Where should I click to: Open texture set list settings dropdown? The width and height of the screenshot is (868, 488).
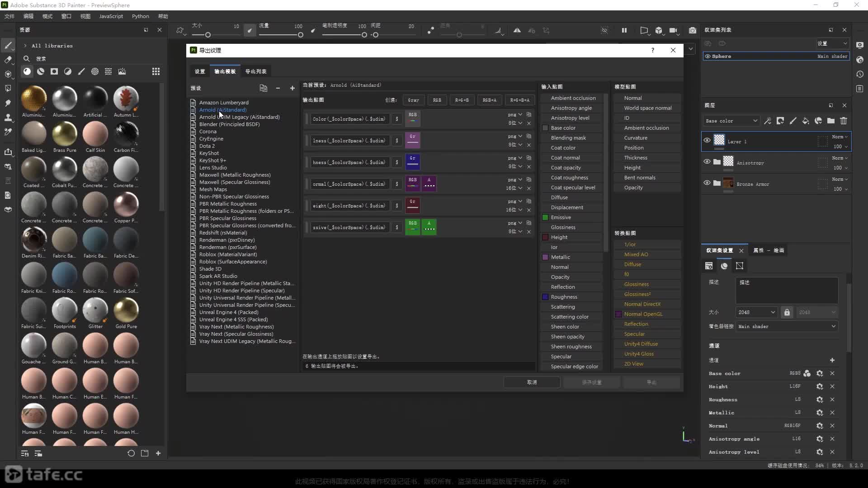point(832,43)
